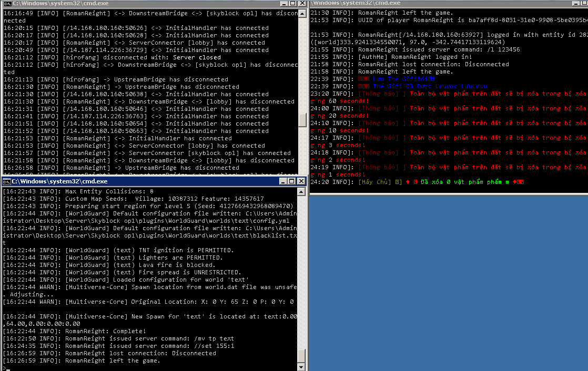Minimize the right-hand cmd.exe window
Screen dimensions: 588x371
[x=576, y=3]
